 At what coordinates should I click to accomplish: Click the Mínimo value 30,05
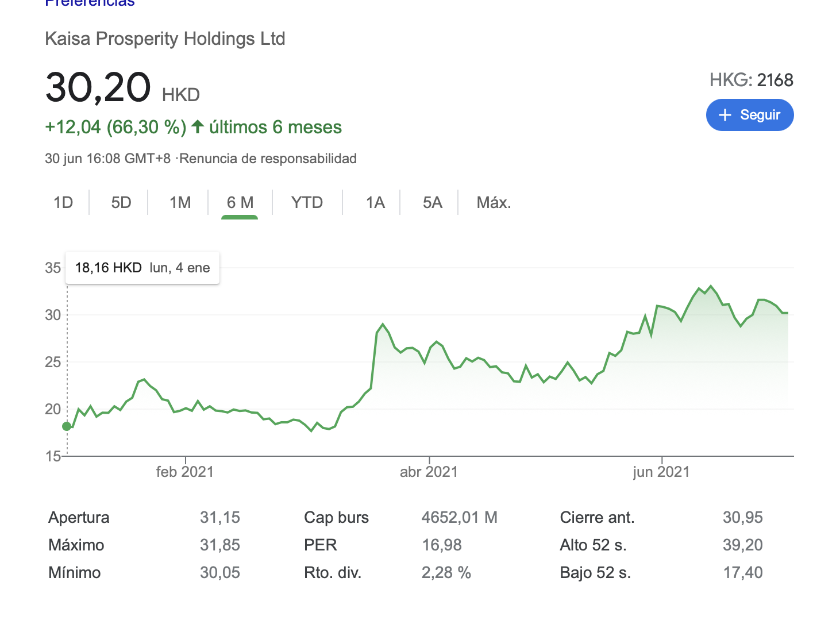click(x=220, y=573)
